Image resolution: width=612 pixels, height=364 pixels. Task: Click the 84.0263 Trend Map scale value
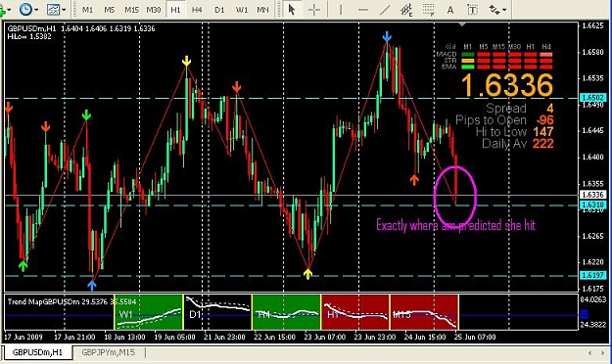coord(592,299)
